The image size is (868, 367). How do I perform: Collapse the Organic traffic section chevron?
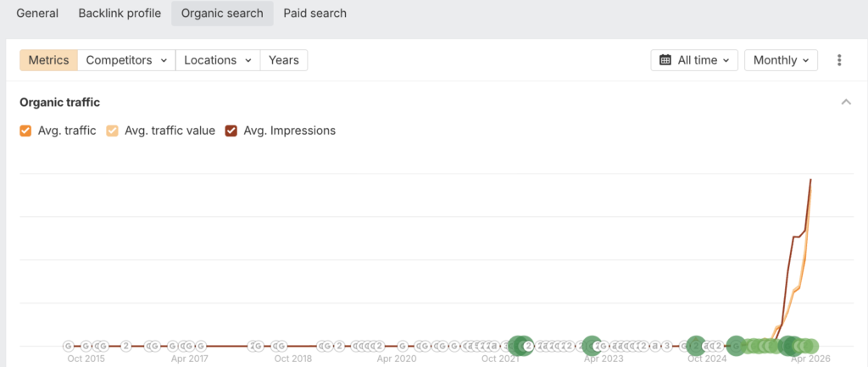click(x=845, y=103)
